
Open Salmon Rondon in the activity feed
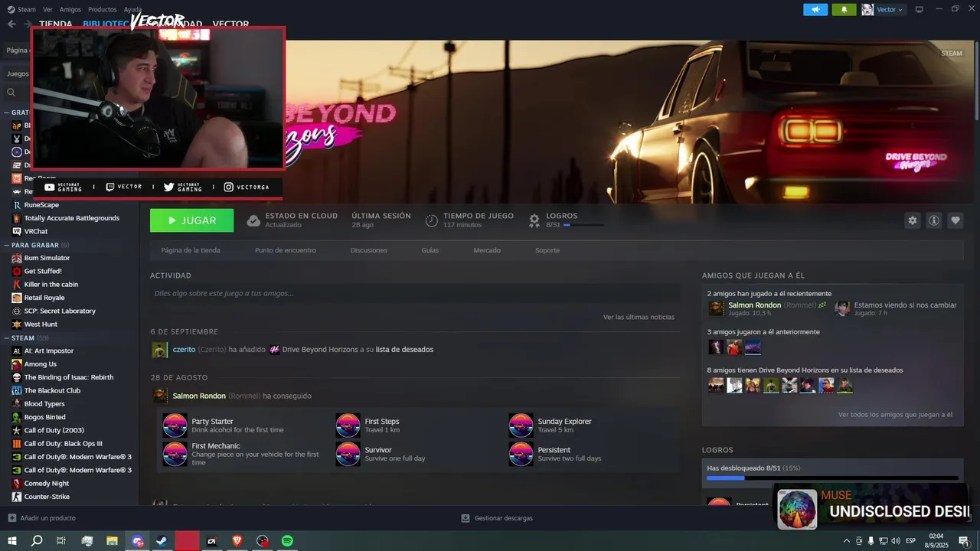point(199,396)
